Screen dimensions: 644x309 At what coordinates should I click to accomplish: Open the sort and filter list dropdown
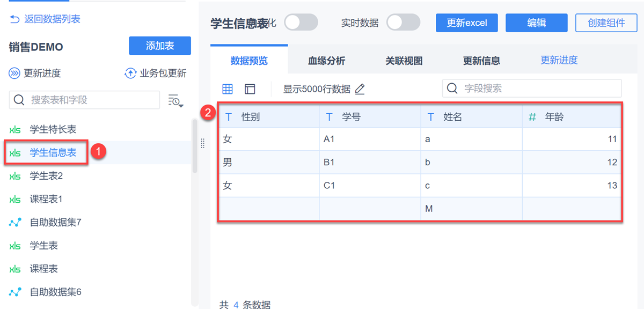click(x=175, y=100)
